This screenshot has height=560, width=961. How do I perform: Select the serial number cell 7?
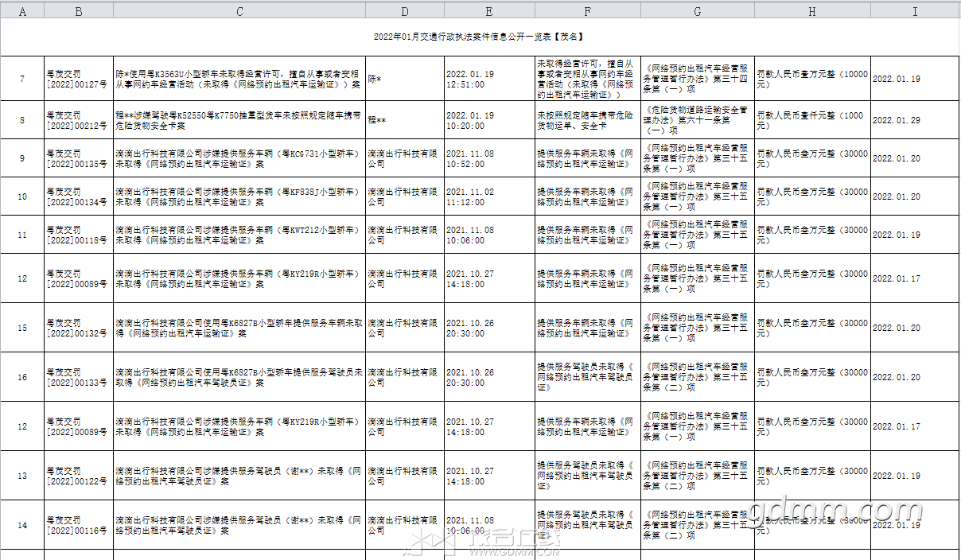22,79
